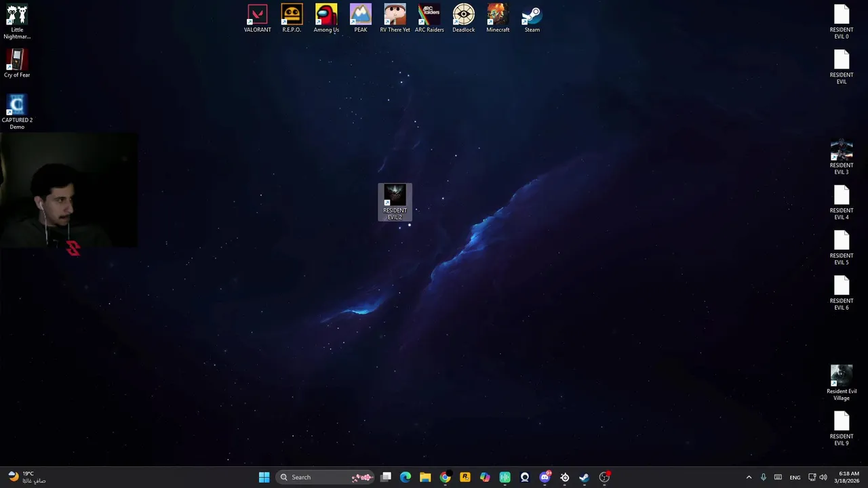Select the RESIDENT EVIL 9 file
This screenshot has height=488, width=868.
click(x=842, y=429)
